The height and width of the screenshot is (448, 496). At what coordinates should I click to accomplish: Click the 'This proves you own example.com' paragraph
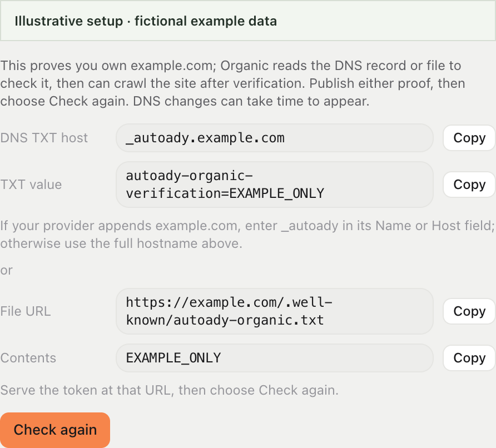click(x=232, y=83)
